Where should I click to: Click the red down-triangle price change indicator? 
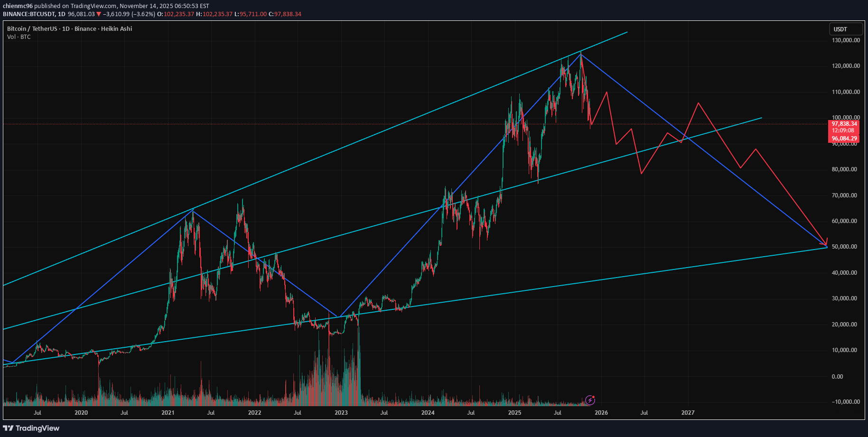pyautogui.click(x=99, y=14)
